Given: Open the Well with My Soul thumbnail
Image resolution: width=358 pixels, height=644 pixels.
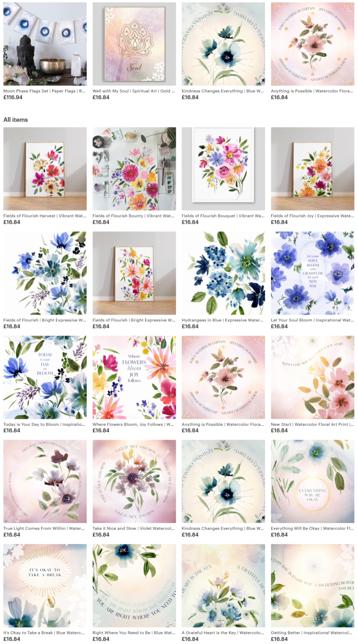Looking at the screenshot, I should pyautogui.click(x=134, y=44).
